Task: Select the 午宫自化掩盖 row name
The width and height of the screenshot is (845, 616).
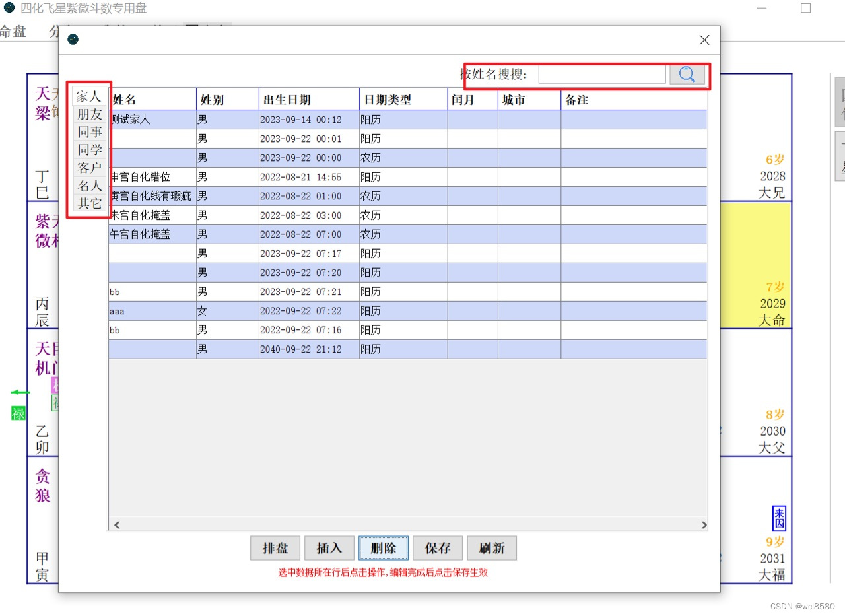Action: click(152, 234)
